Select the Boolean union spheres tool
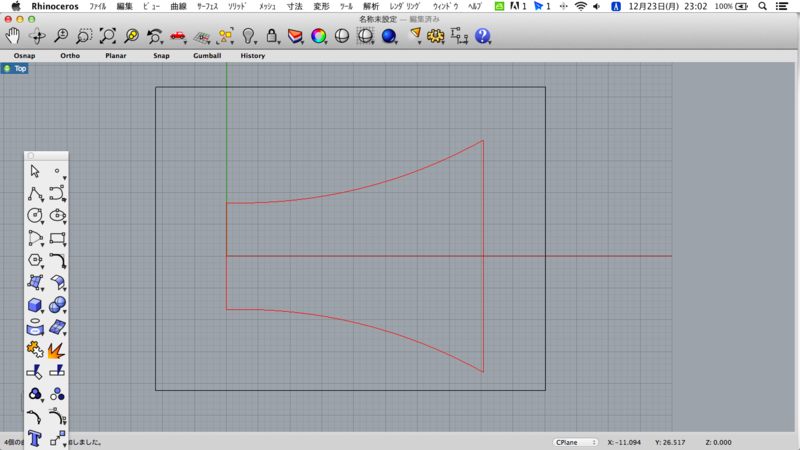800x450 pixels. pyautogui.click(x=57, y=305)
